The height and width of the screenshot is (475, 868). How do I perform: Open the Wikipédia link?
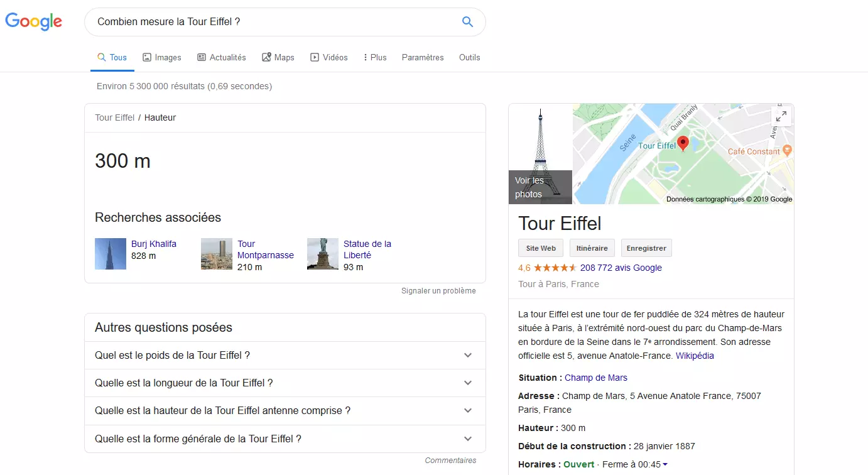click(695, 356)
